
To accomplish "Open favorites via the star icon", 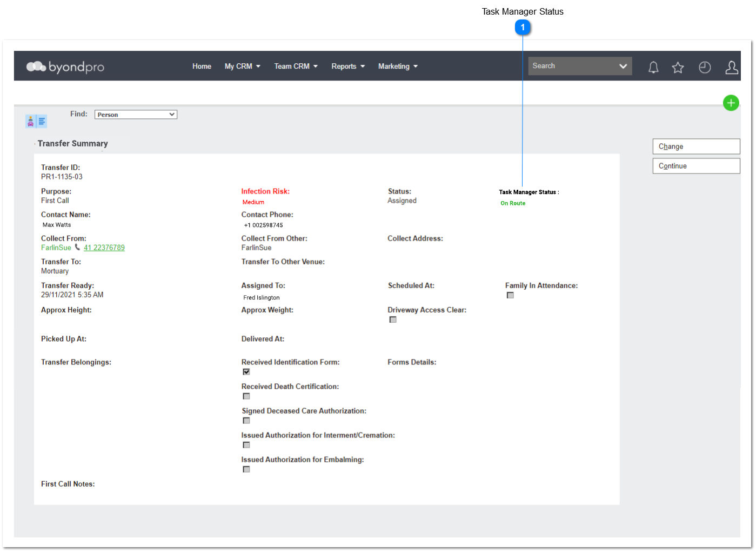I will [678, 67].
